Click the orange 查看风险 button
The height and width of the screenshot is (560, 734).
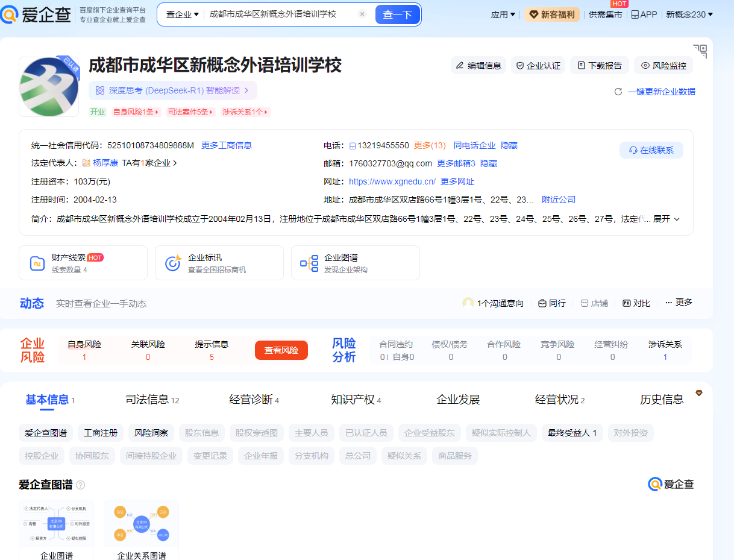click(x=281, y=350)
